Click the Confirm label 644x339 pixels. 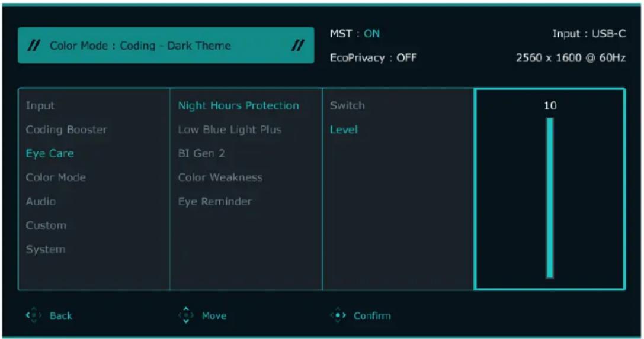tap(372, 316)
